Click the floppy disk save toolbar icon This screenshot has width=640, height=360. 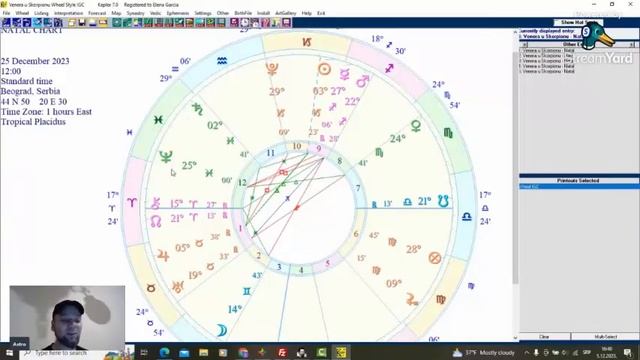[82, 22]
